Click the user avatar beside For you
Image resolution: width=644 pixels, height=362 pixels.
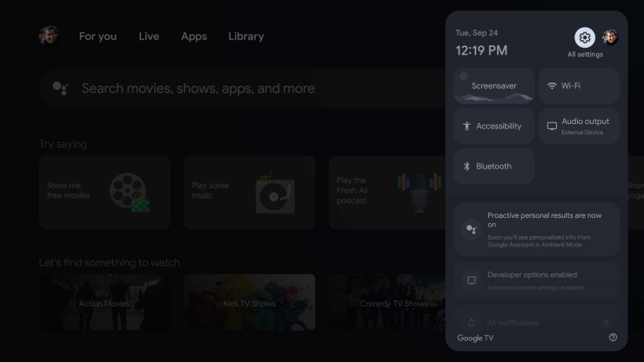pyautogui.click(x=48, y=36)
